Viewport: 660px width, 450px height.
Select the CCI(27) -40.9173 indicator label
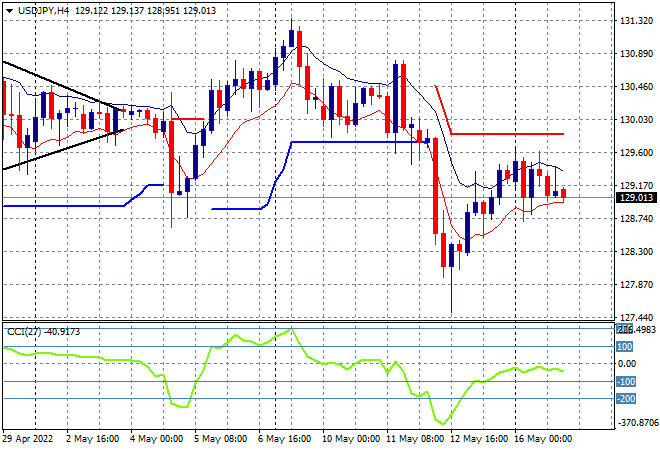43,332
